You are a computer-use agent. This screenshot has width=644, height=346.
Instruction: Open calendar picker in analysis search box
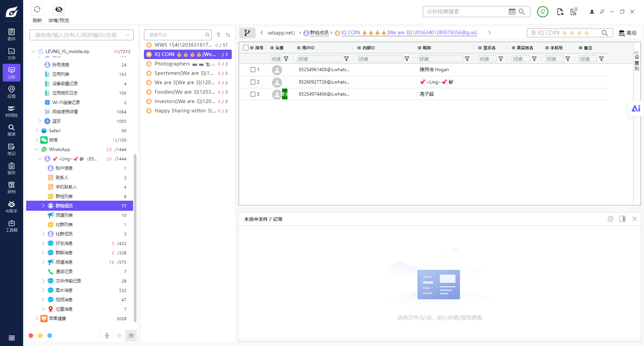click(x=512, y=11)
